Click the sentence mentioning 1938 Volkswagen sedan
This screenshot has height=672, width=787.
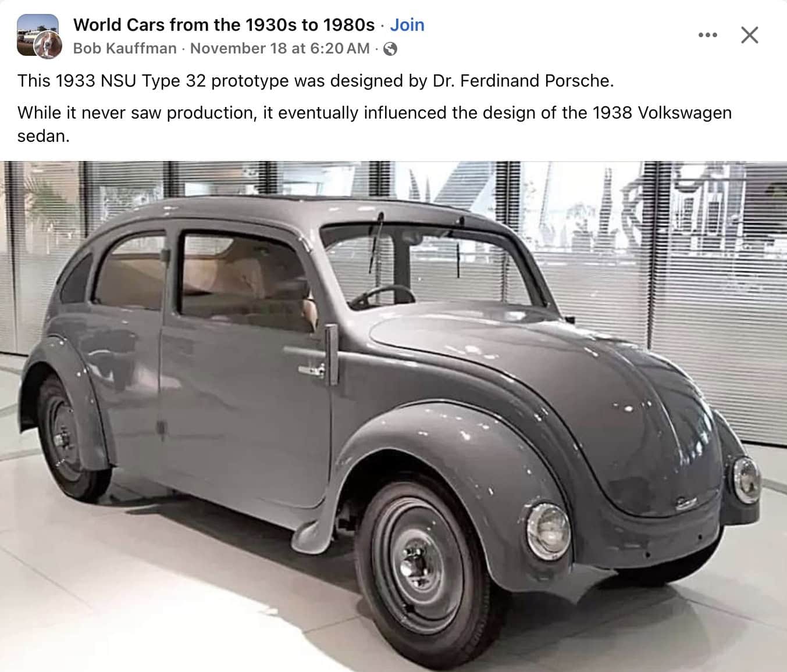coord(375,124)
